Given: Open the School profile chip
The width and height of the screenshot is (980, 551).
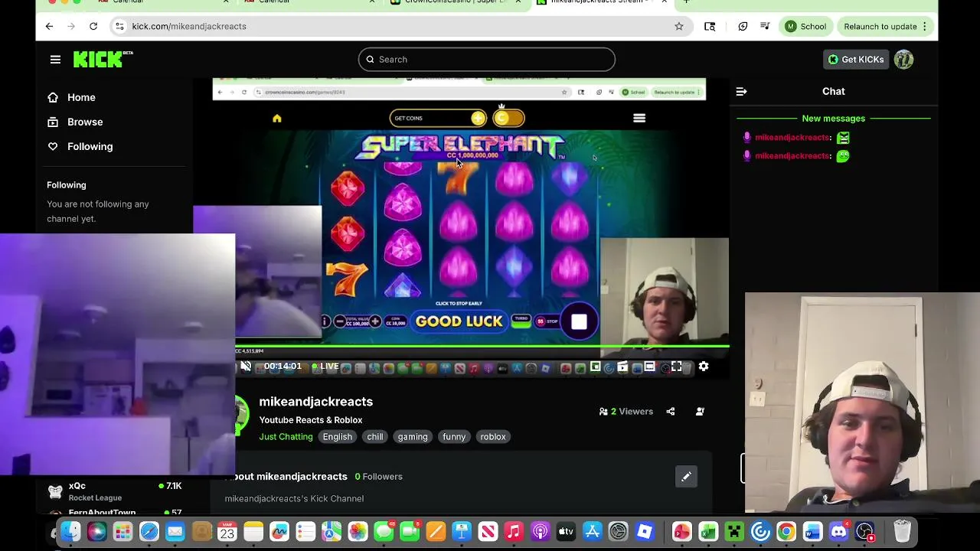Looking at the screenshot, I should (805, 26).
